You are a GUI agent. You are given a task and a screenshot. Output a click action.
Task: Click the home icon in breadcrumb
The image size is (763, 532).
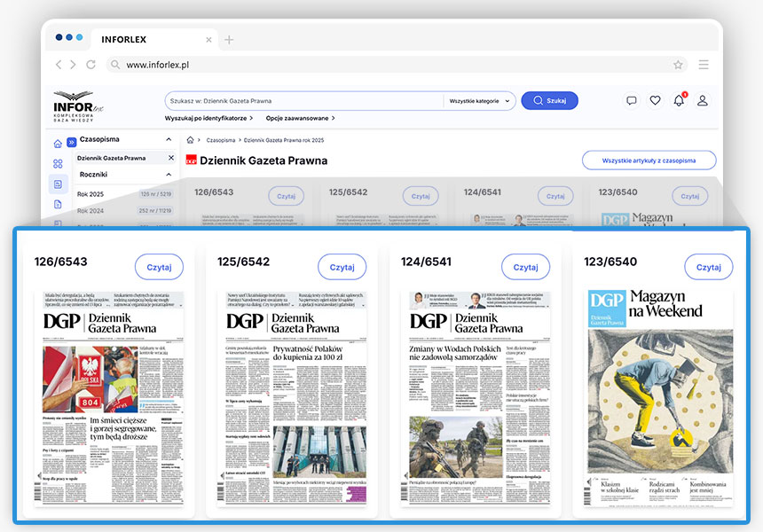190,140
